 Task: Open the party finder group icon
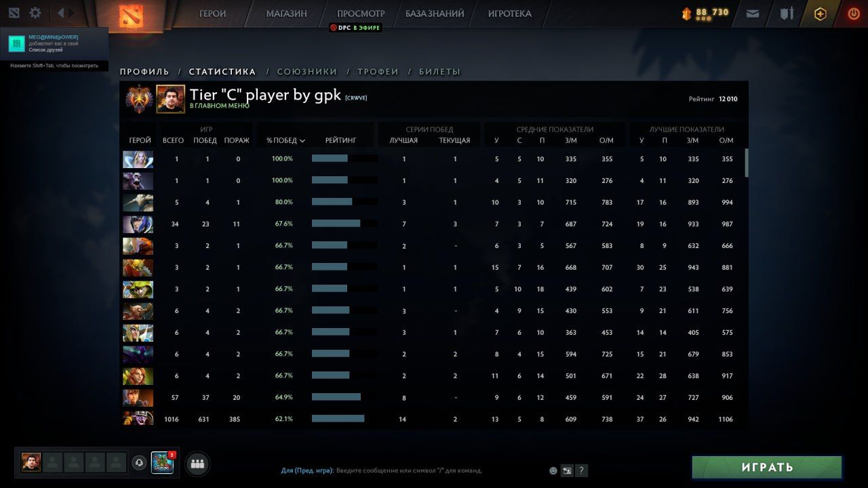[197, 464]
